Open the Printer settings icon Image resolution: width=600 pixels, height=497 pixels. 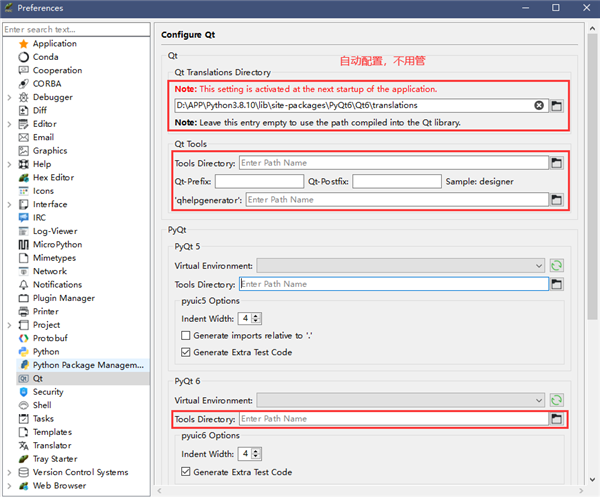tap(24, 311)
